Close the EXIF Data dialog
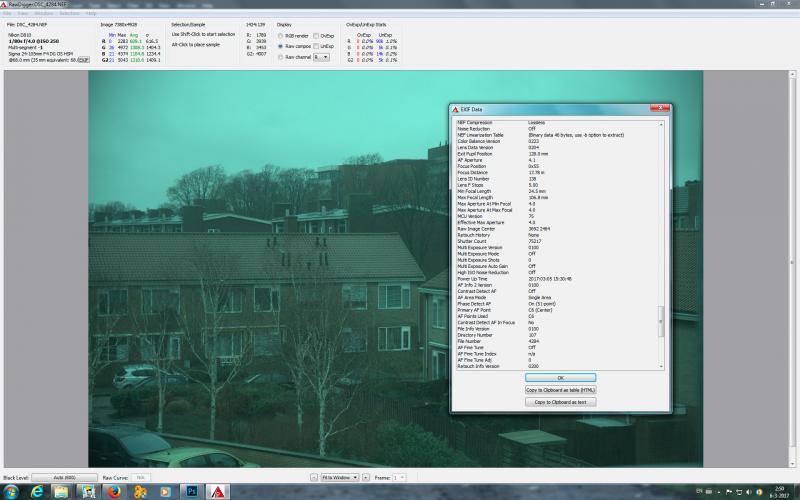The height and width of the screenshot is (500, 800). point(660,108)
